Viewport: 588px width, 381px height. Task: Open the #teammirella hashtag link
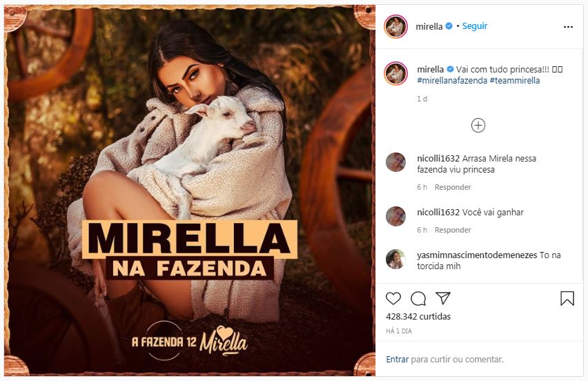pos(515,81)
